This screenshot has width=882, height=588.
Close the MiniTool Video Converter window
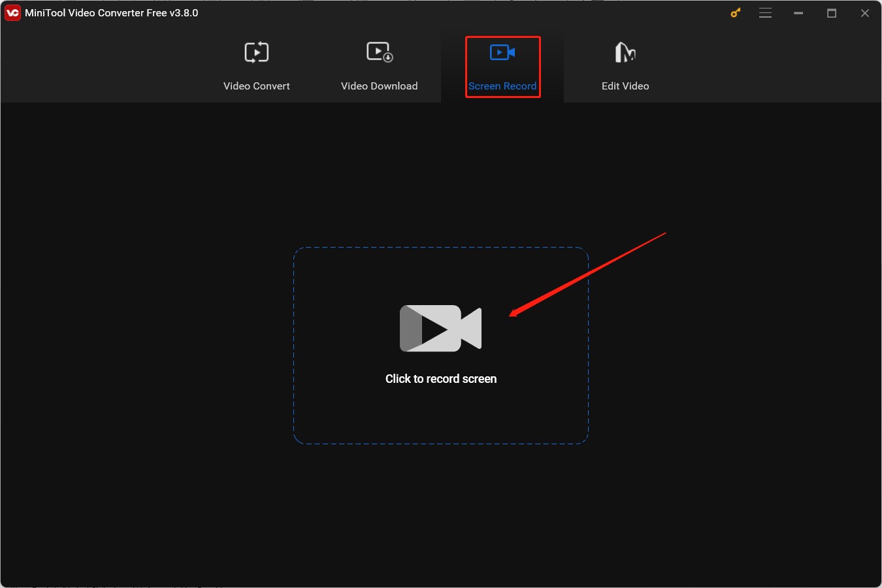coord(865,13)
